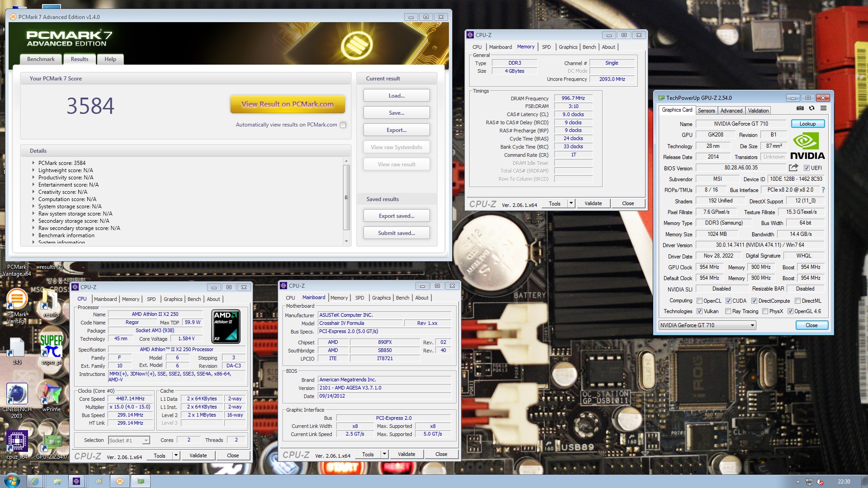Open Sensors tab in GPU-Z
This screenshot has width=868, height=488.
[x=706, y=111]
